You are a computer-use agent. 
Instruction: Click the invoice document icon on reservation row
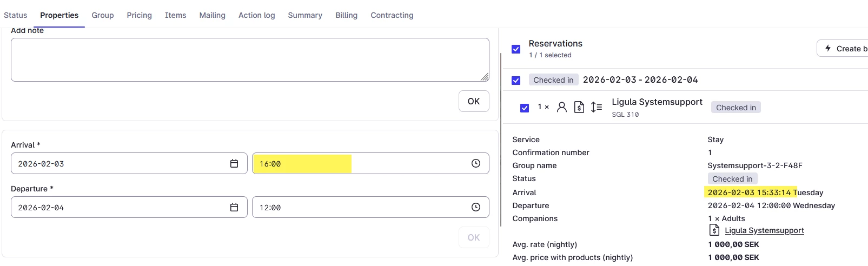579,107
